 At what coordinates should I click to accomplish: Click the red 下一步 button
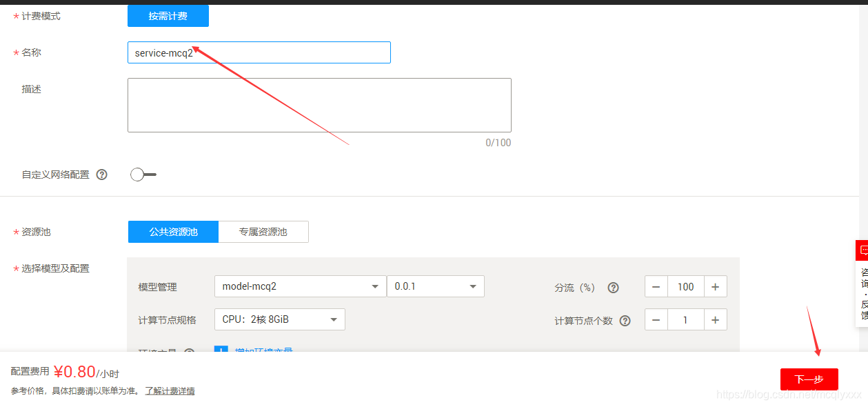click(x=809, y=379)
